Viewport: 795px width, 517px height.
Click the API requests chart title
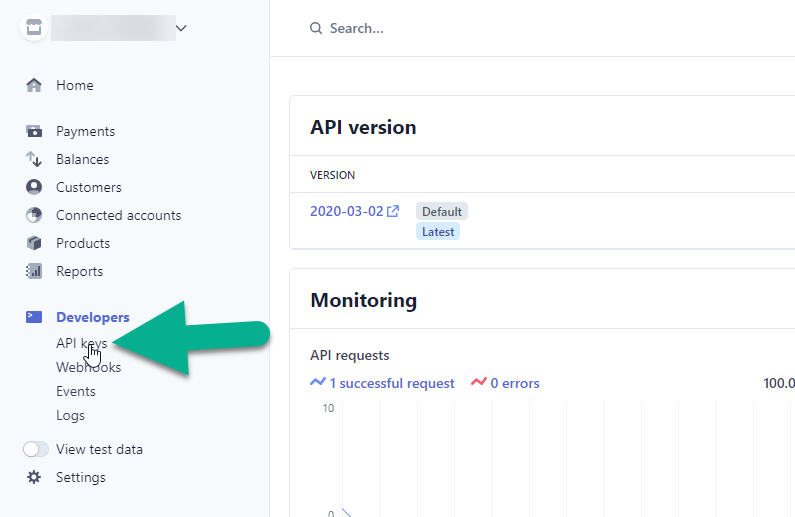click(350, 355)
